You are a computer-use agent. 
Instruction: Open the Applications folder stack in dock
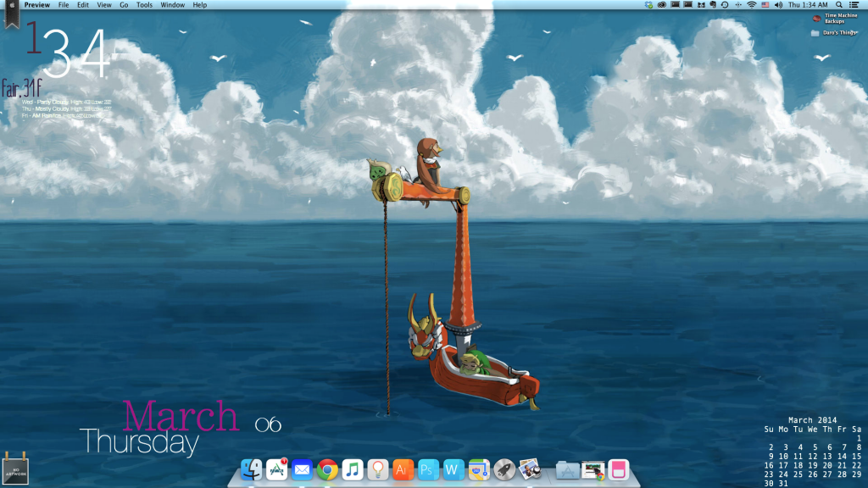(x=568, y=469)
